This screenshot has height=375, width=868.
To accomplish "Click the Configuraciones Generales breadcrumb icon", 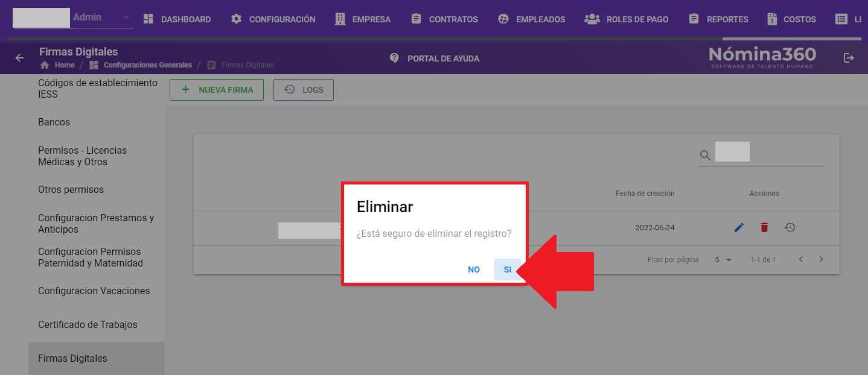I will tap(94, 65).
